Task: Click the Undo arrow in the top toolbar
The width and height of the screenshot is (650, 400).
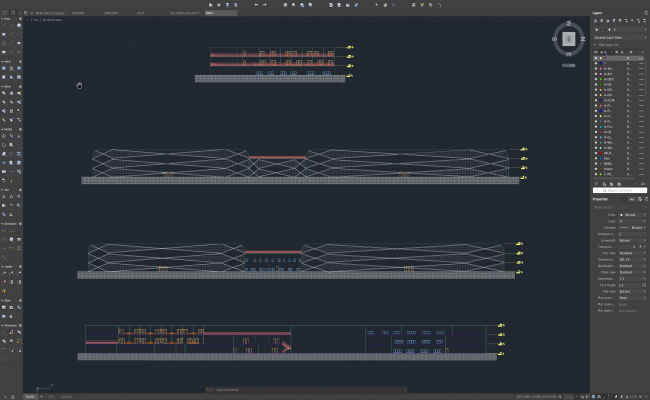Action: (x=256, y=5)
